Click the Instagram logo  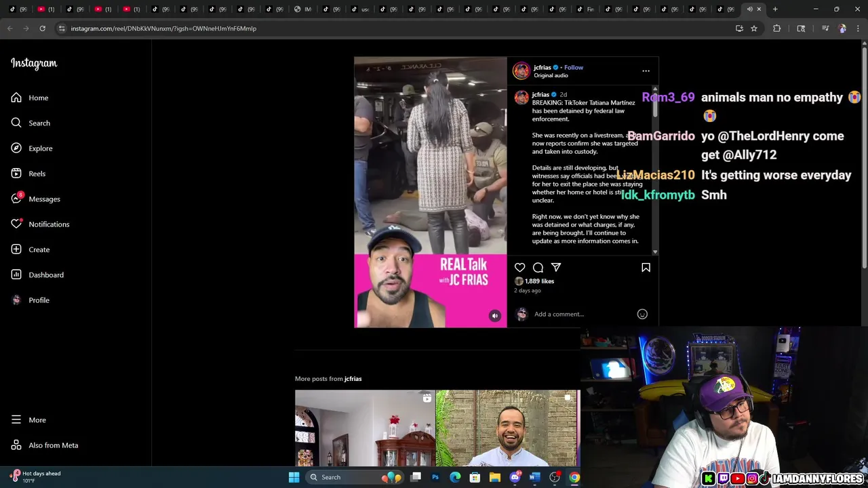[34, 64]
